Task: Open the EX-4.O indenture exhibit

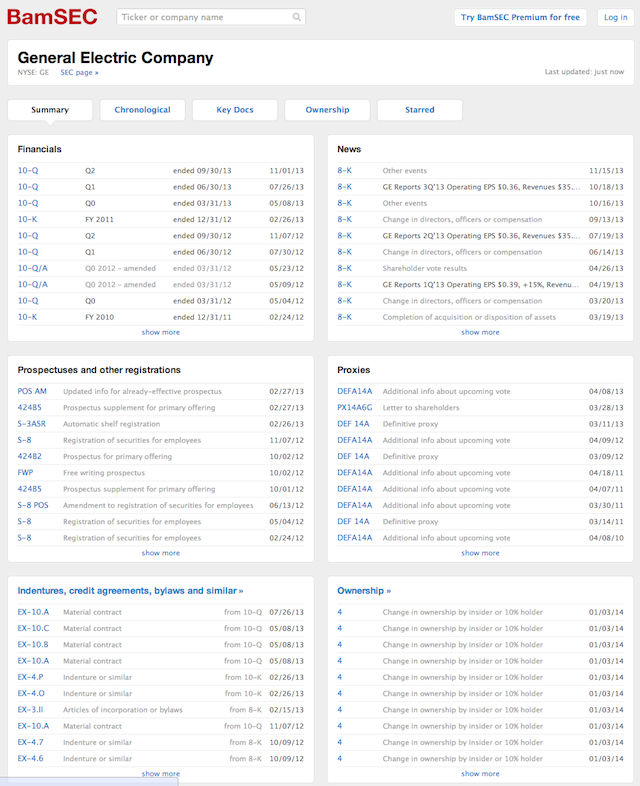Action: tap(31, 693)
